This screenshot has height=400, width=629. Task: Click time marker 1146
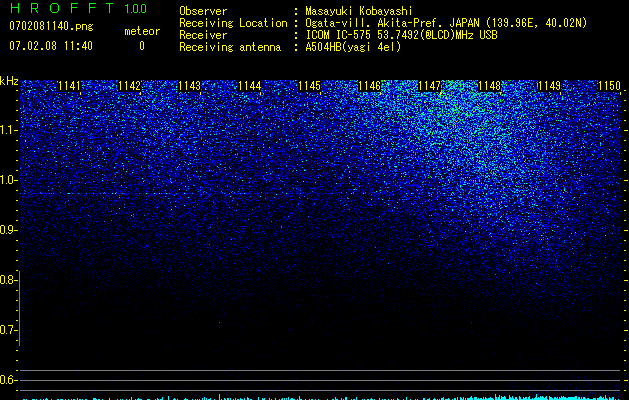pos(369,85)
